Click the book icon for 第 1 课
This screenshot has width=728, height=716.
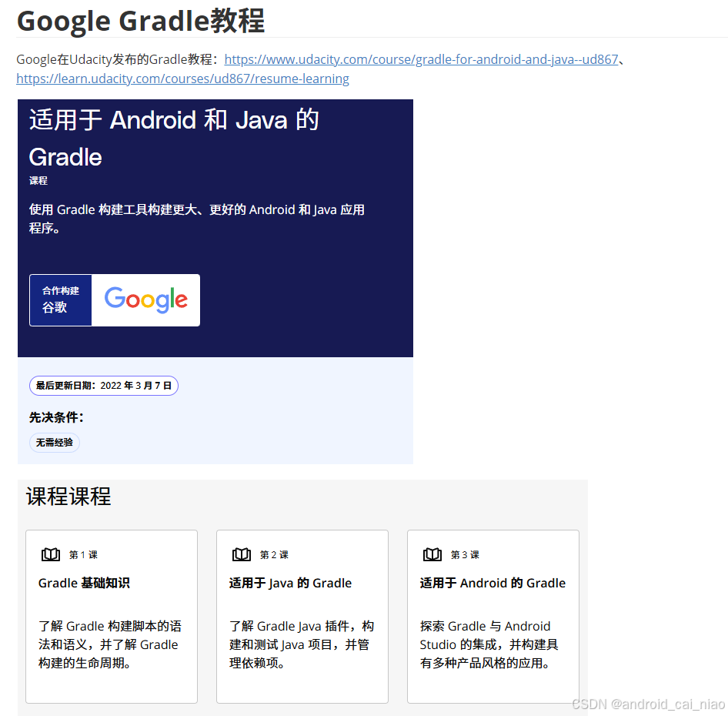51,554
